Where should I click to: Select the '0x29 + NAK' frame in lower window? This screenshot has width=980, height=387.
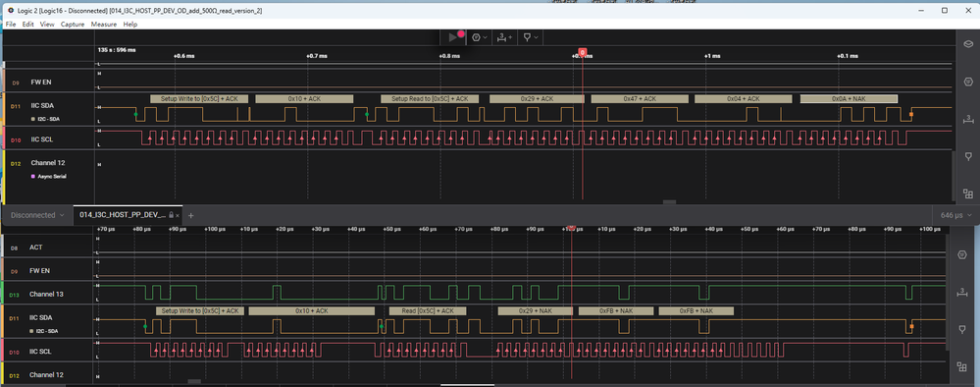[x=535, y=310]
